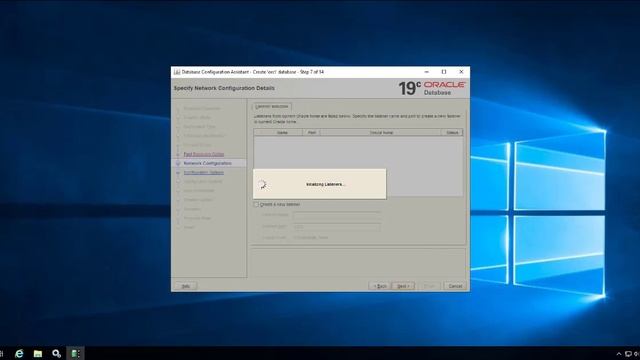Cancel the database creation wizard
Screen dimensions: 640x360
(x=455, y=286)
